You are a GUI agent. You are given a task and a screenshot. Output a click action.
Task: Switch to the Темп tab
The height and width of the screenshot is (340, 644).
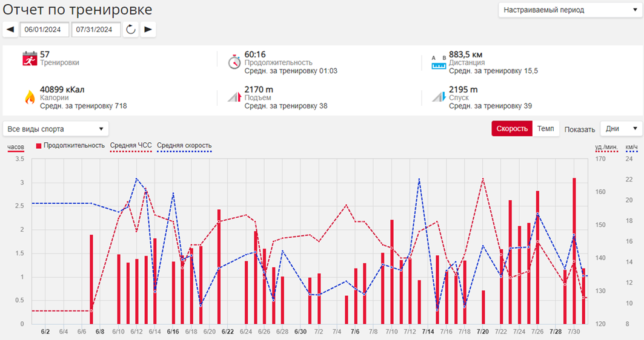(x=545, y=129)
